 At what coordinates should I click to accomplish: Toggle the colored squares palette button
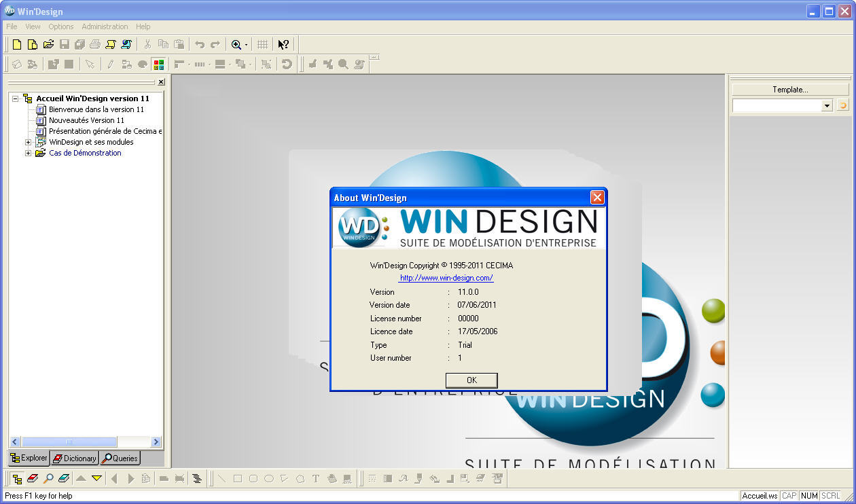tap(159, 65)
